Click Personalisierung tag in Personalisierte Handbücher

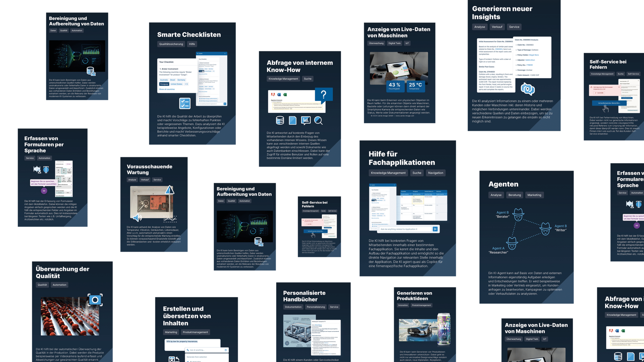pyautogui.click(x=316, y=307)
